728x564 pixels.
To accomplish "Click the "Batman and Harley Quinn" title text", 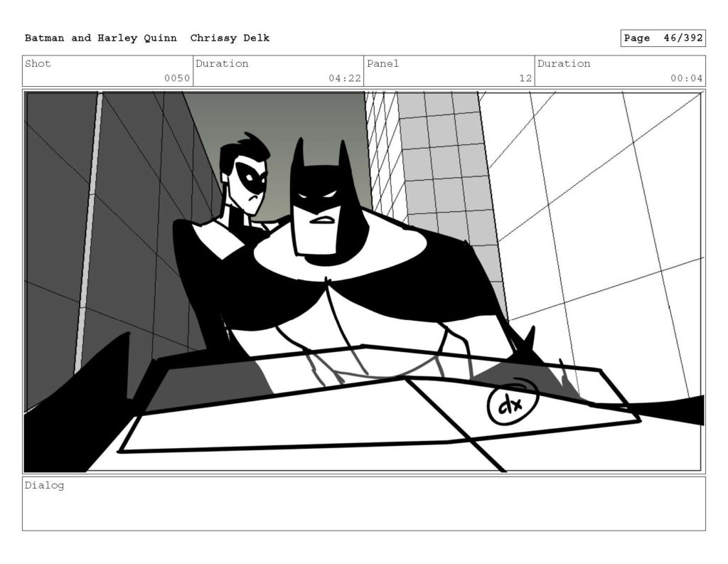I will click(101, 38).
